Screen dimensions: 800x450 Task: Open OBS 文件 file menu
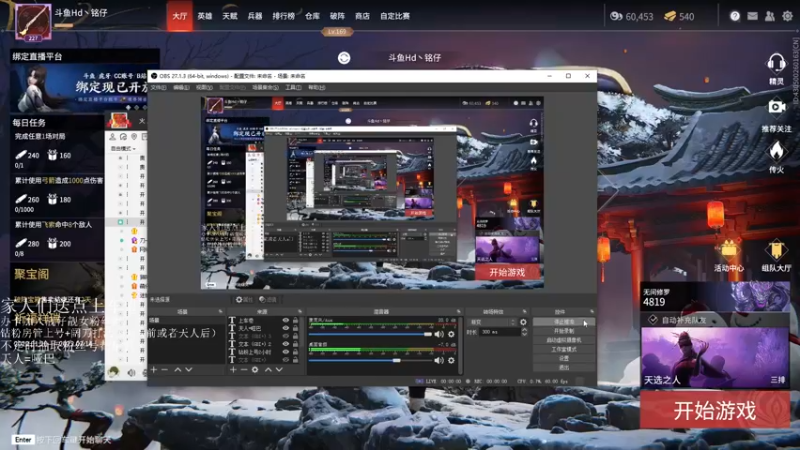click(158, 88)
